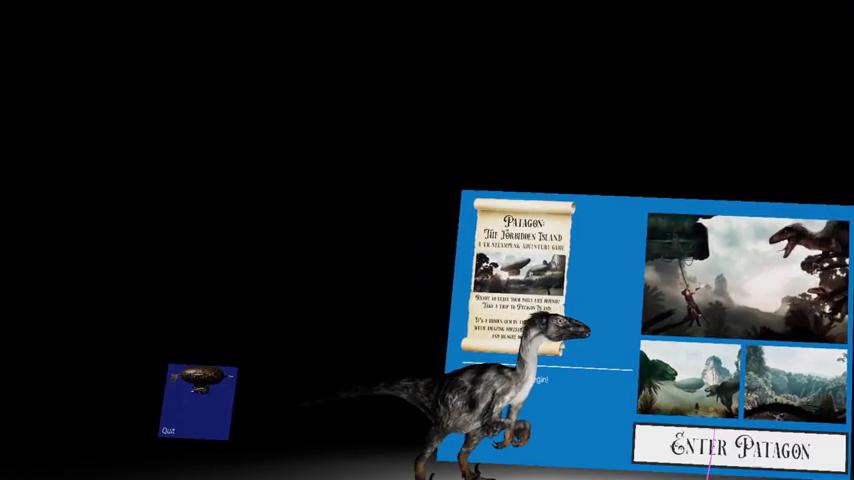Click the Patagon Forbidden Island scroll title
The width and height of the screenshot is (854, 480).
tap(523, 228)
